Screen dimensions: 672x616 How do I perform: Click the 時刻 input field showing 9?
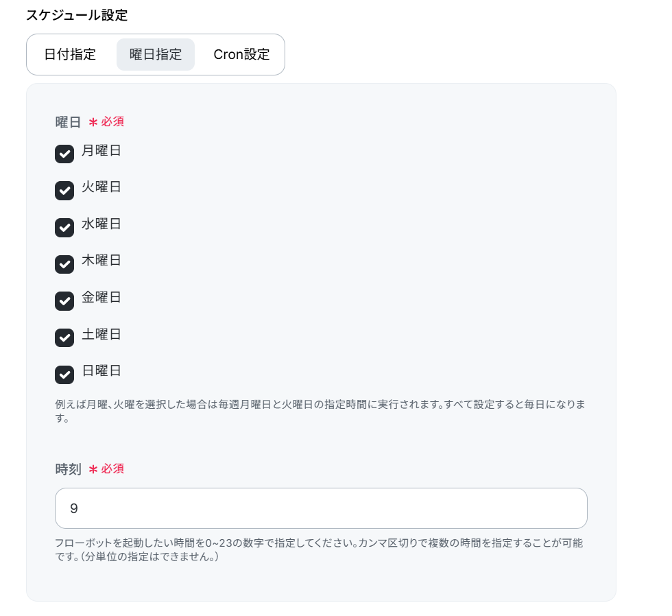tap(321, 508)
